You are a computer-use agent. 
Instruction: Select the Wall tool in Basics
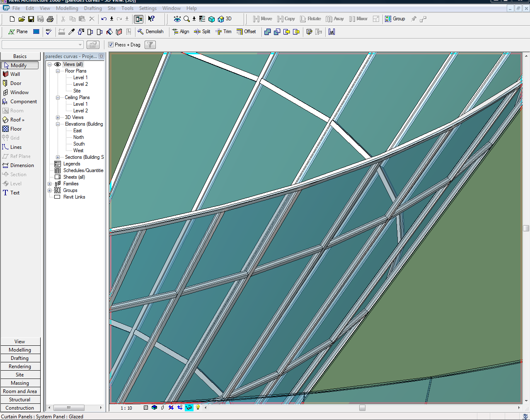click(x=15, y=74)
